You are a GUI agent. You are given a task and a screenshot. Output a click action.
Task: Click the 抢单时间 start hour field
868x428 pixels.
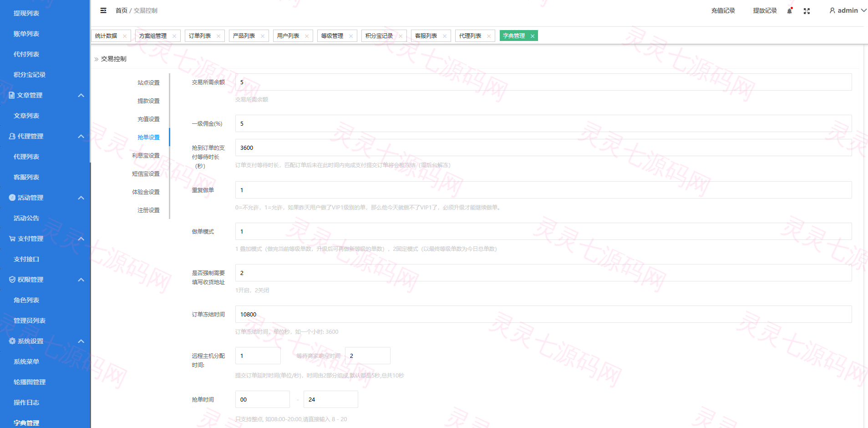(263, 399)
